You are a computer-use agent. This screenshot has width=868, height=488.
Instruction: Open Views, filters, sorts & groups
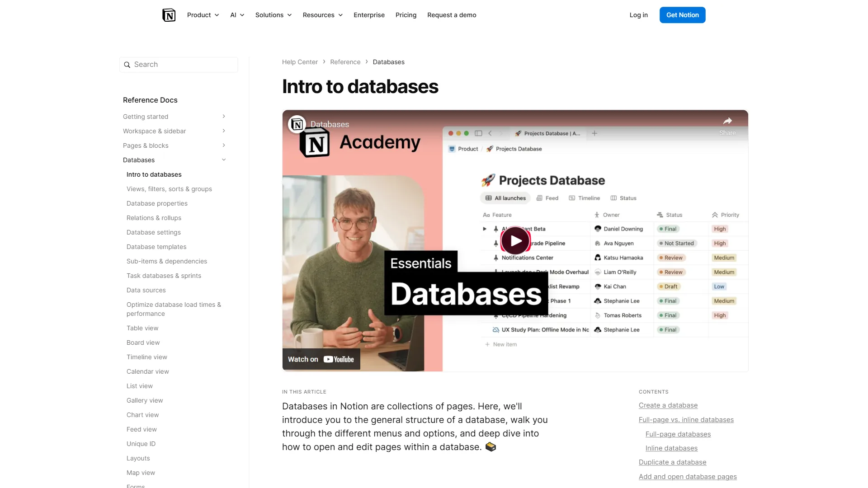point(169,189)
